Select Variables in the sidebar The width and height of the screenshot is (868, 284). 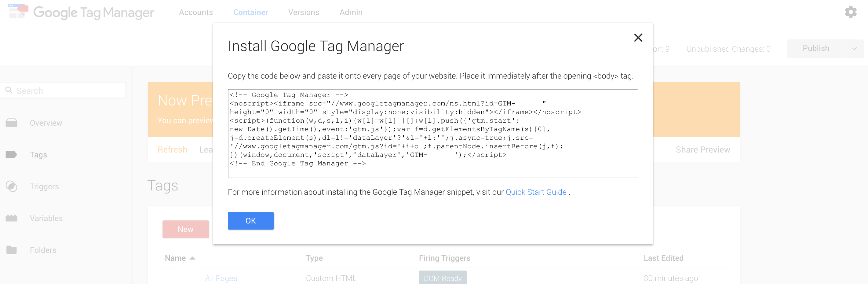[46, 218]
